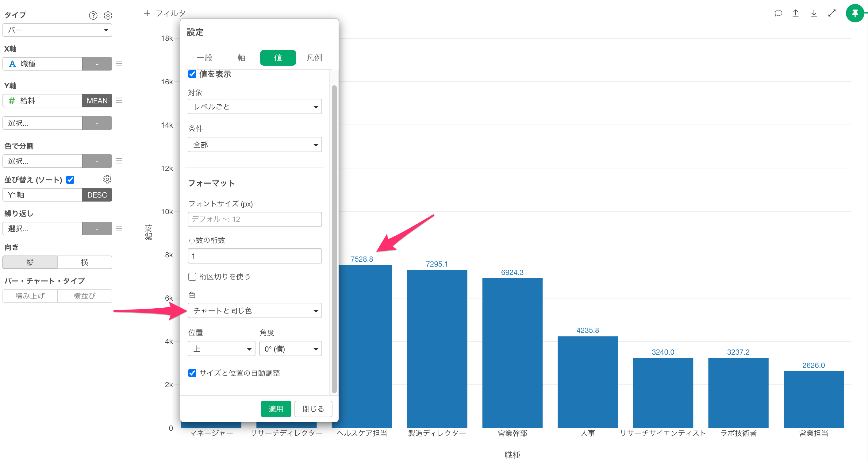This screenshot has height=462, width=868.
Task: Click the numeric hash icon beside 給料
Action: [12, 100]
